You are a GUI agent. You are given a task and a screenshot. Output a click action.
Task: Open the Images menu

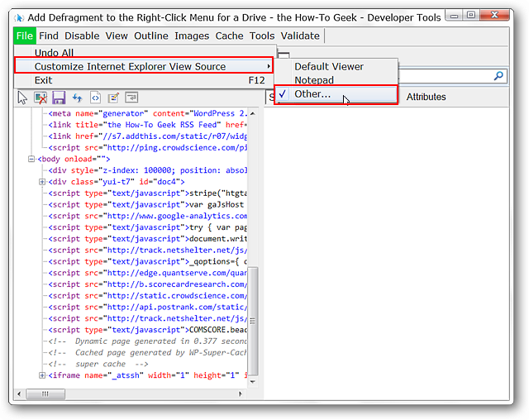pyautogui.click(x=192, y=36)
